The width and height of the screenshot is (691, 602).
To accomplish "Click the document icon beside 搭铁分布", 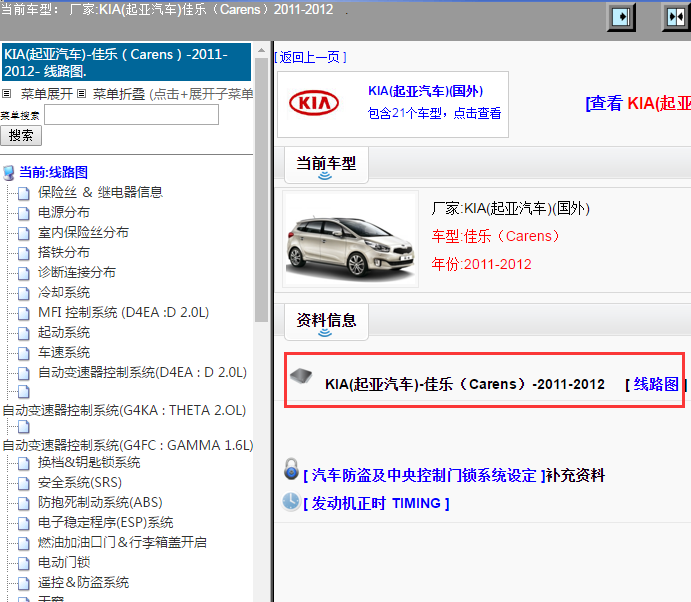I will click(x=24, y=253).
